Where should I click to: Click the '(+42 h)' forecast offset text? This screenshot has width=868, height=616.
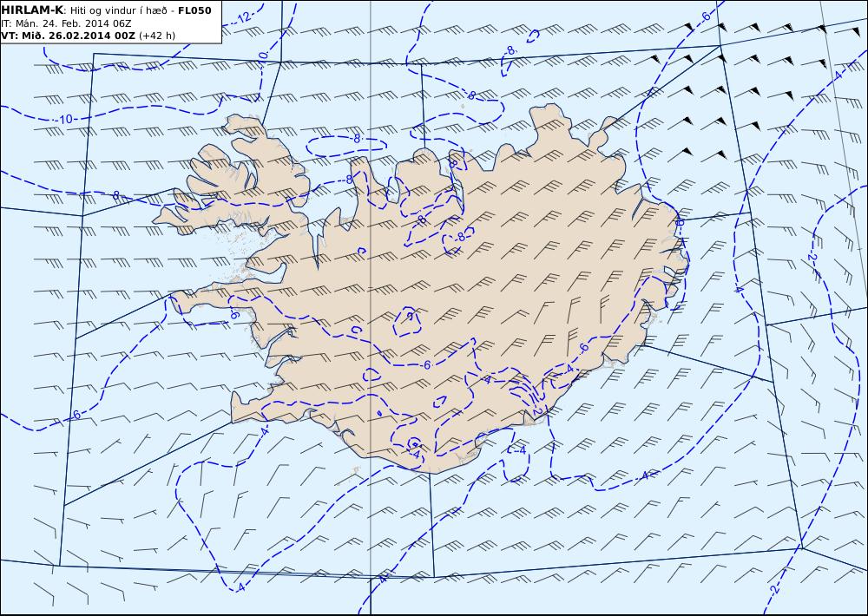156,36
